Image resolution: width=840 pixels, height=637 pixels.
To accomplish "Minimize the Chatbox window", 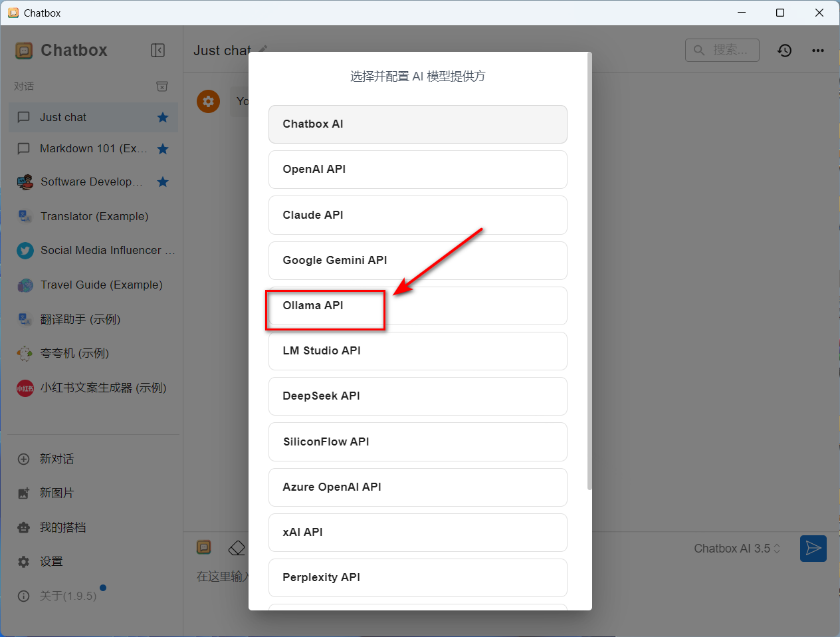I will 742,13.
